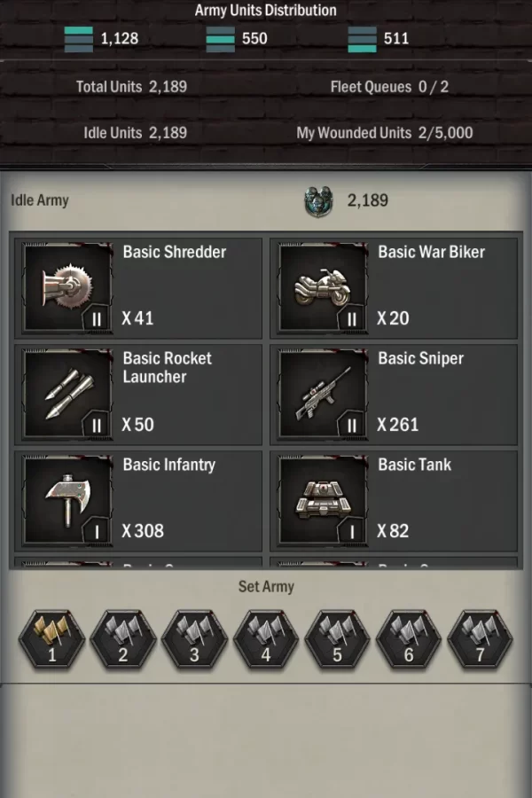Image resolution: width=532 pixels, height=798 pixels.
Task: Tap the 1,128 distribution bar indicator
Action: pyautogui.click(x=78, y=39)
